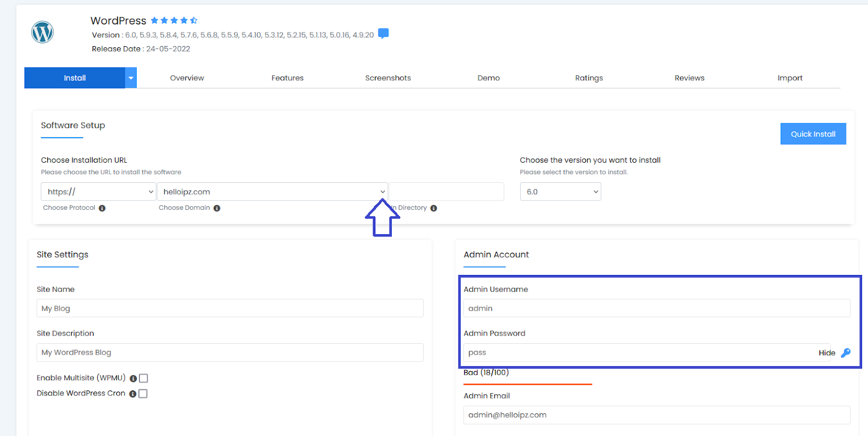
Task: Open the https:// protocol dropdown
Action: pyautogui.click(x=98, y=192)
